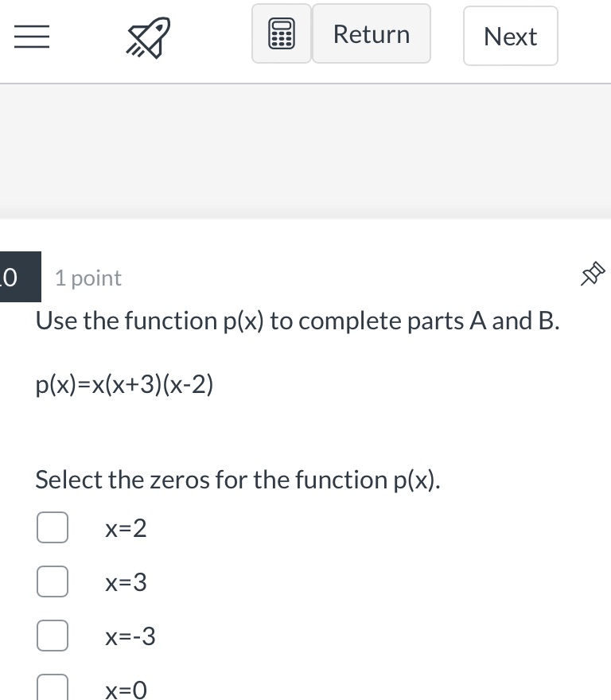Image resolution: width=611 pixels, height=700 pixels.
Task: Toggle the answer by clicking the x=3 label
Action: [126, 581]
